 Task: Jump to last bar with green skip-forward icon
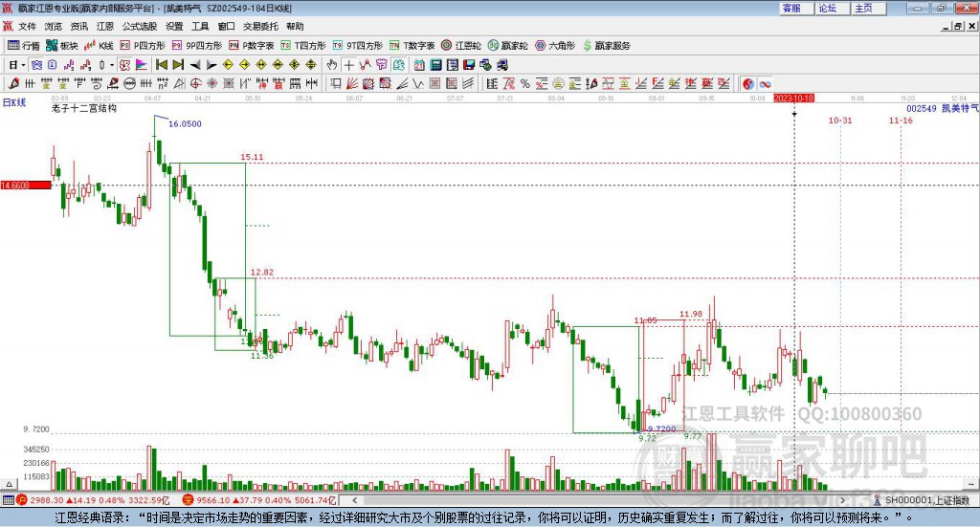coord(178,65)
